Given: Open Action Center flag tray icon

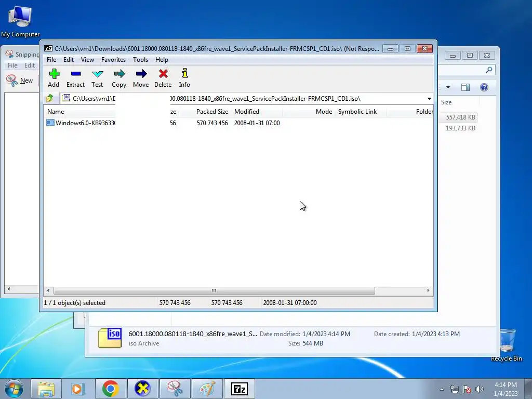Looking at the screenshot, I should 467,389.
